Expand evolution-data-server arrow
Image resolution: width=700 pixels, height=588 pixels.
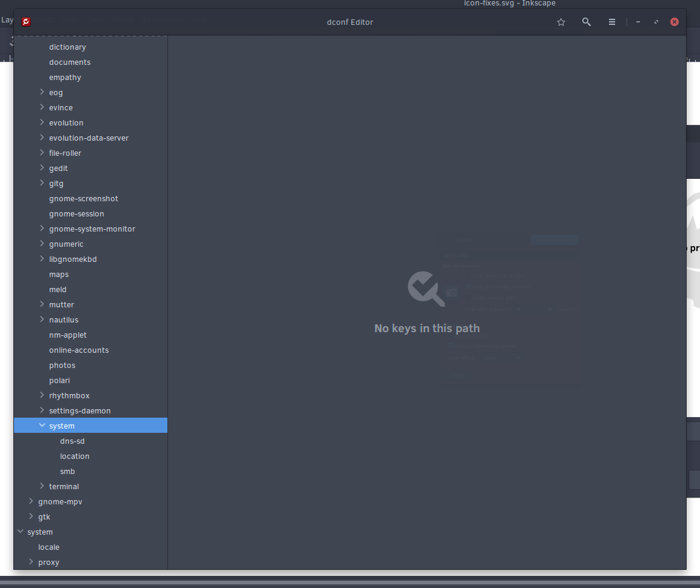click(42, 138)
